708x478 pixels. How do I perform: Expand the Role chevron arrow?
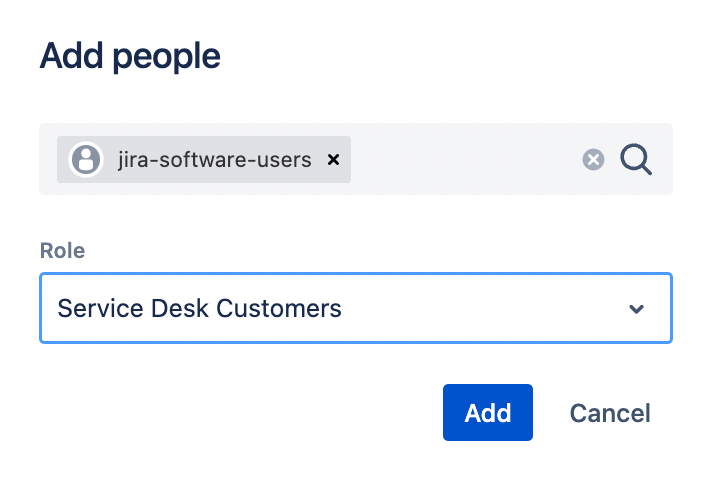coord(637,309)
